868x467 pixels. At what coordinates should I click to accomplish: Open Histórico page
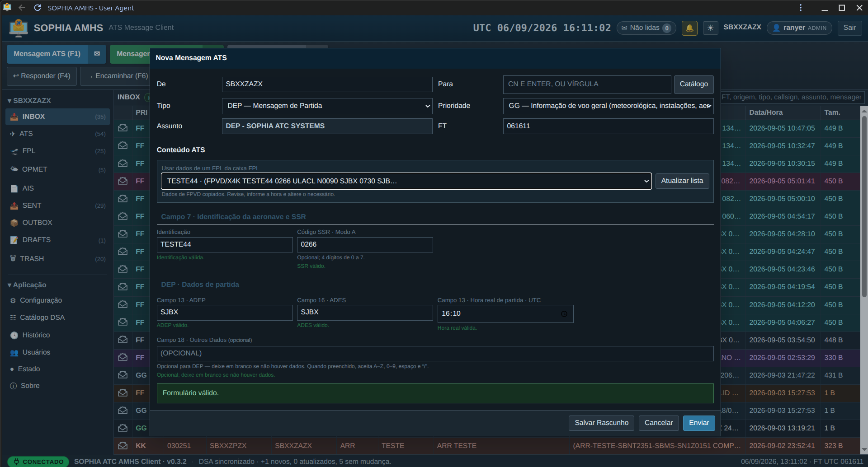click(58, 335)
